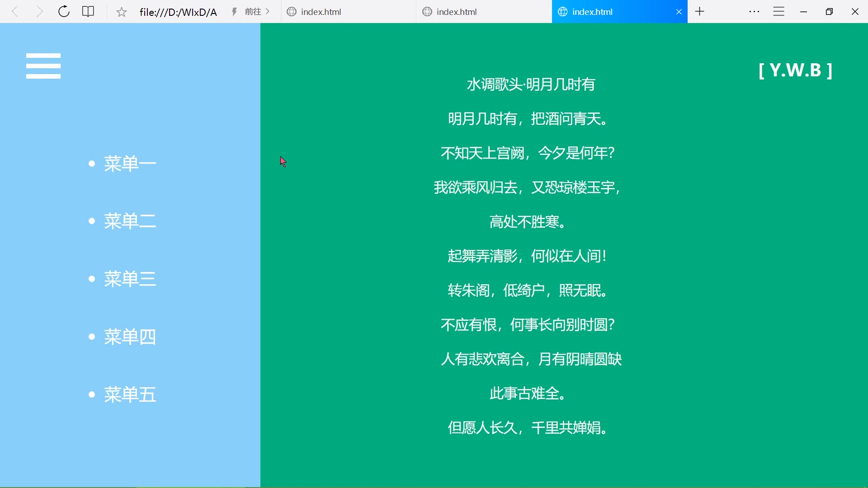Open the three-dot more options menu
This screenshot has height=488, width=868.
754,12
